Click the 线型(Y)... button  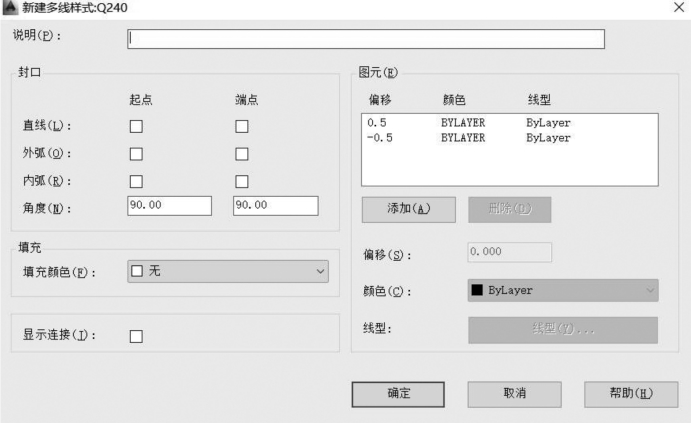point(563,330)
